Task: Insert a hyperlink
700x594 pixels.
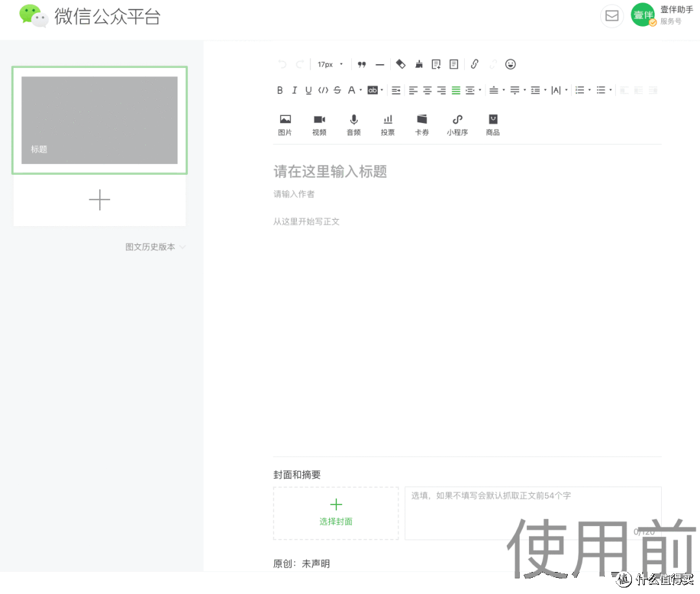Action: tap(474, 64)
